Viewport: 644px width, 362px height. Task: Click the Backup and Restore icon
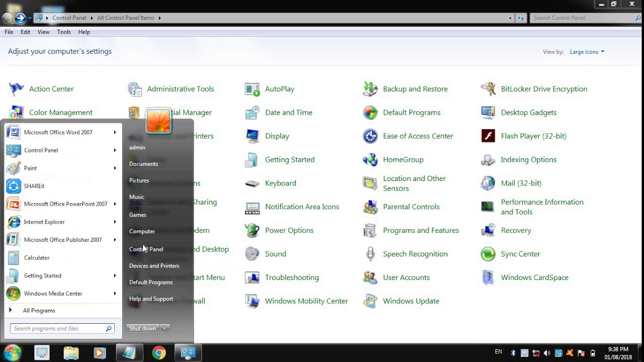pyautogui.click(x=370, y=89)
